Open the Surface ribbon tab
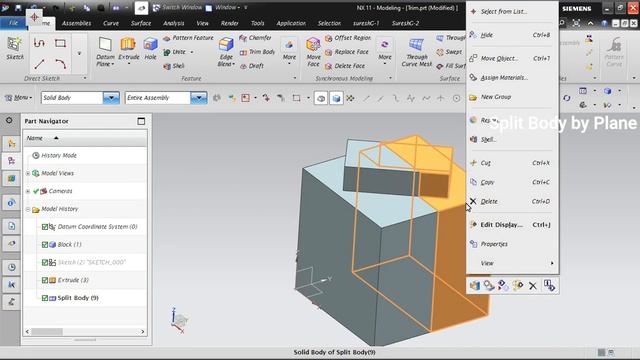 click(141, 23)
